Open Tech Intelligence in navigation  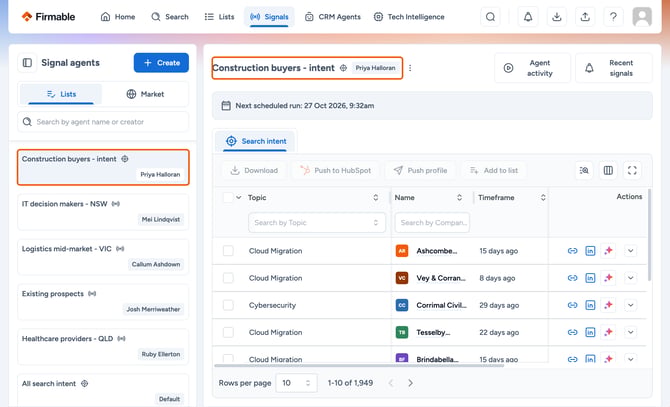[409, 17]
